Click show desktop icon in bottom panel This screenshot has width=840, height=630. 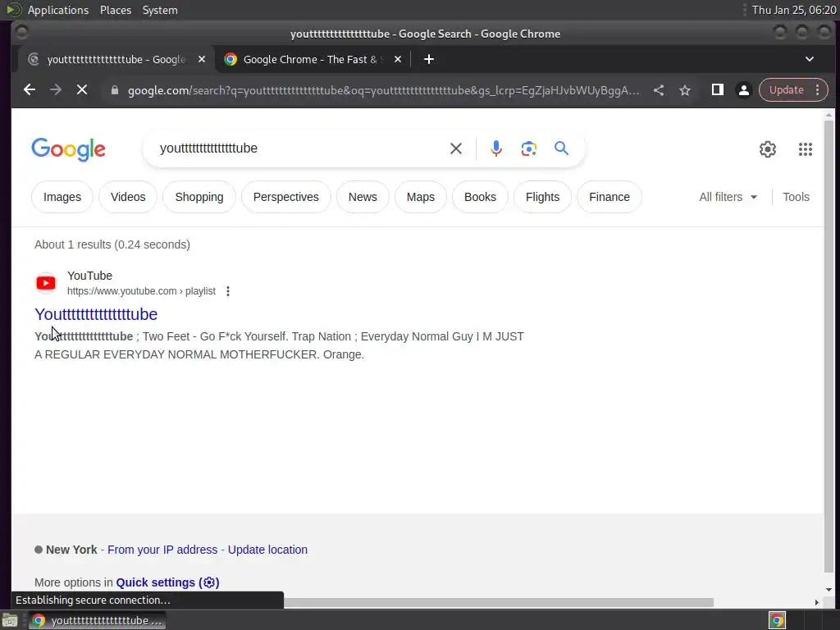(10, 620)
